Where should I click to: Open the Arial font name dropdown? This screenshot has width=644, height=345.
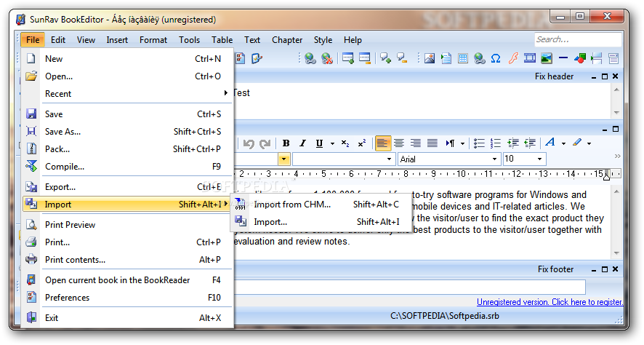494,159
